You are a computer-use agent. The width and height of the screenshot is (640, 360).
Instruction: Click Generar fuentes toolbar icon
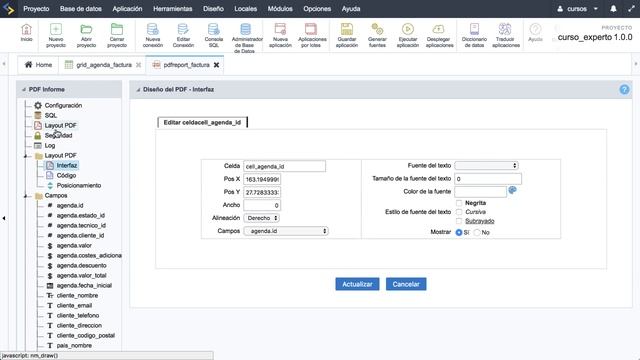[x=377, y=35]
